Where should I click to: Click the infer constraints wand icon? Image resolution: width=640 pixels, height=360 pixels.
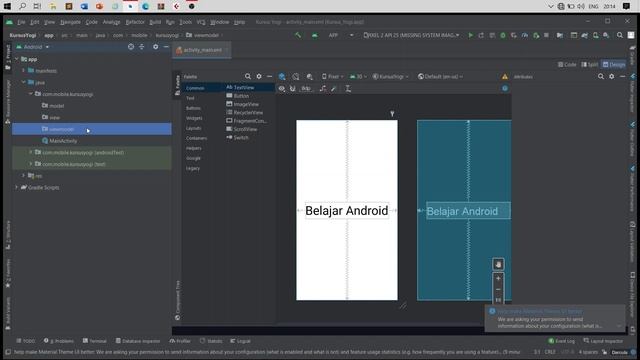334,89
